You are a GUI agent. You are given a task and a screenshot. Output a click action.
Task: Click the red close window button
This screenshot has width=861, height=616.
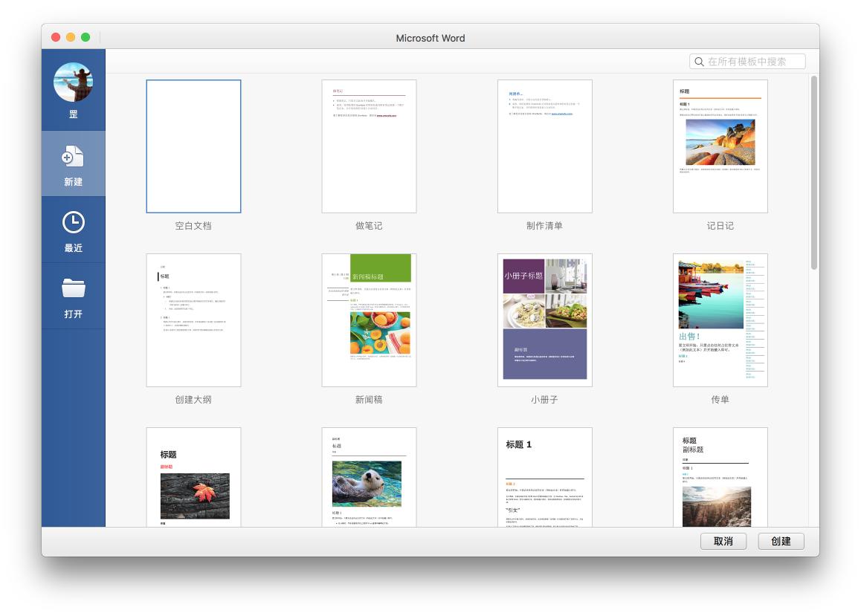point(56,37)
